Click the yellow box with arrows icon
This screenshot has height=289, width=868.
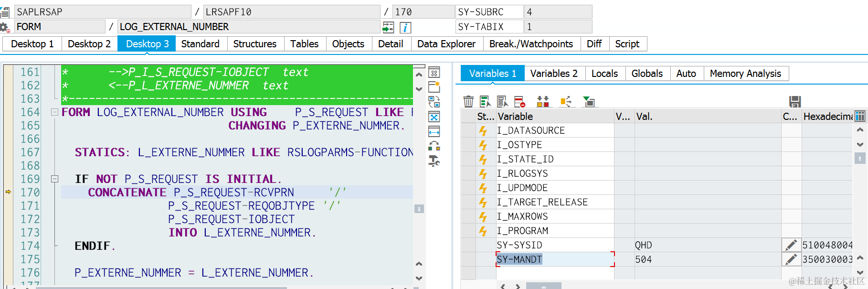tap(566, 101)
